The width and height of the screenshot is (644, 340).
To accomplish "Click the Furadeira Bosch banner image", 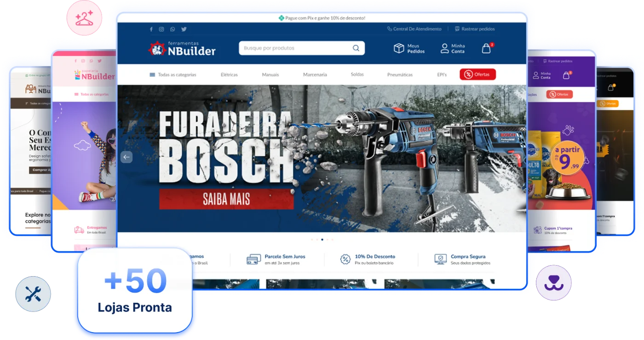I will pyautogui.click(x=322, y=159).
